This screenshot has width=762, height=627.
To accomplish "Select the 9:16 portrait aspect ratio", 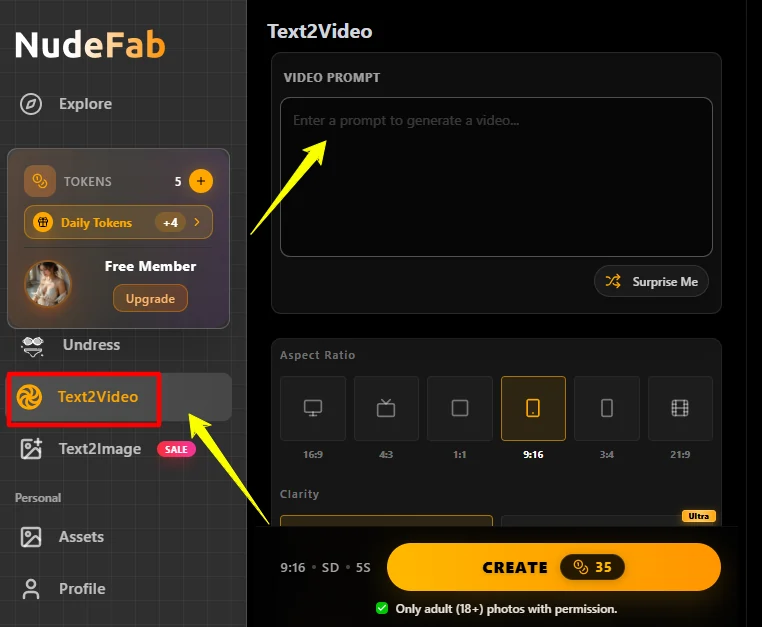I will (x=533, y=408).
